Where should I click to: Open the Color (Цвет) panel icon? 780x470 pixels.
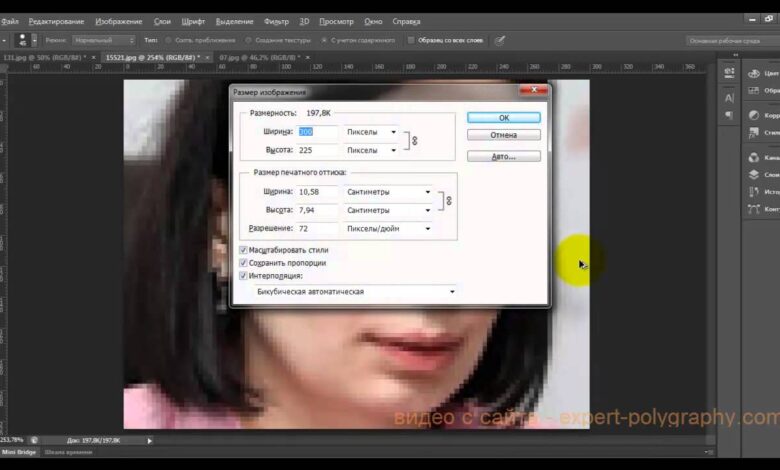point(755,73)
